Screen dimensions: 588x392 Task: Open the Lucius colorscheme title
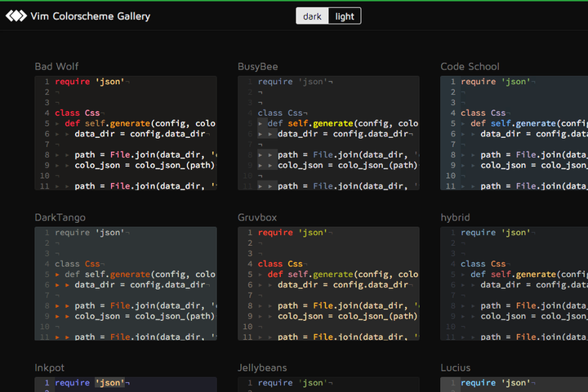click(x=456, y=368)
